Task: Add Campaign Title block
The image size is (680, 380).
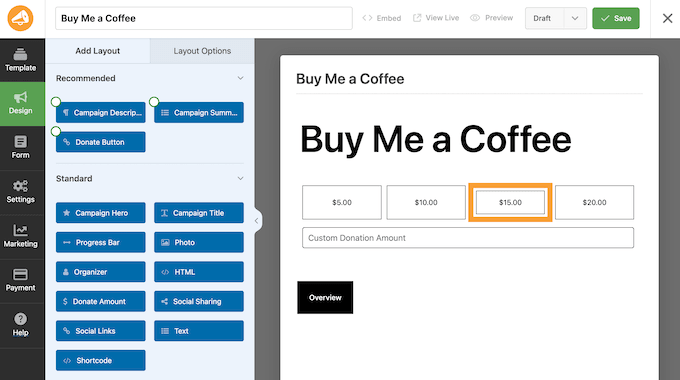Action: [x=199, y=213]
